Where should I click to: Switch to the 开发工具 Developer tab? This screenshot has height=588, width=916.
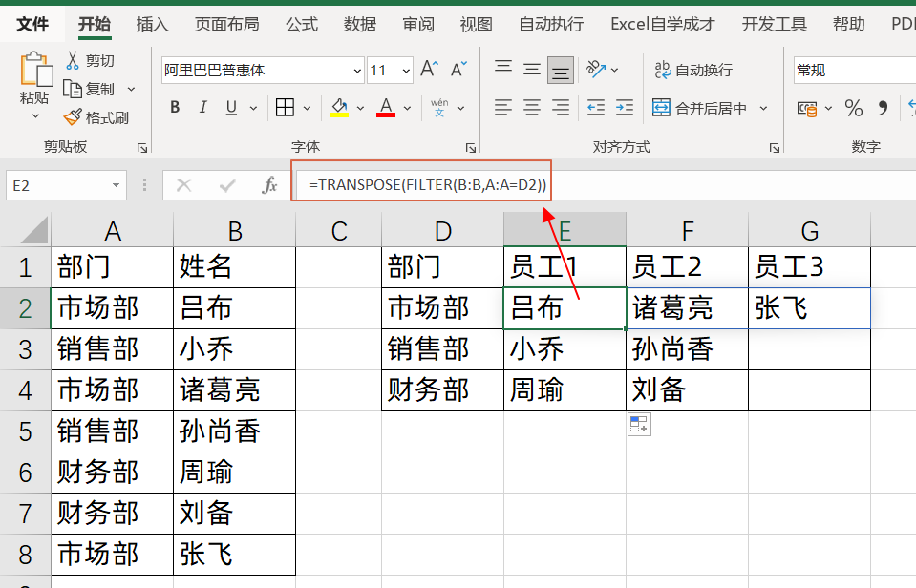click(774, 24)
